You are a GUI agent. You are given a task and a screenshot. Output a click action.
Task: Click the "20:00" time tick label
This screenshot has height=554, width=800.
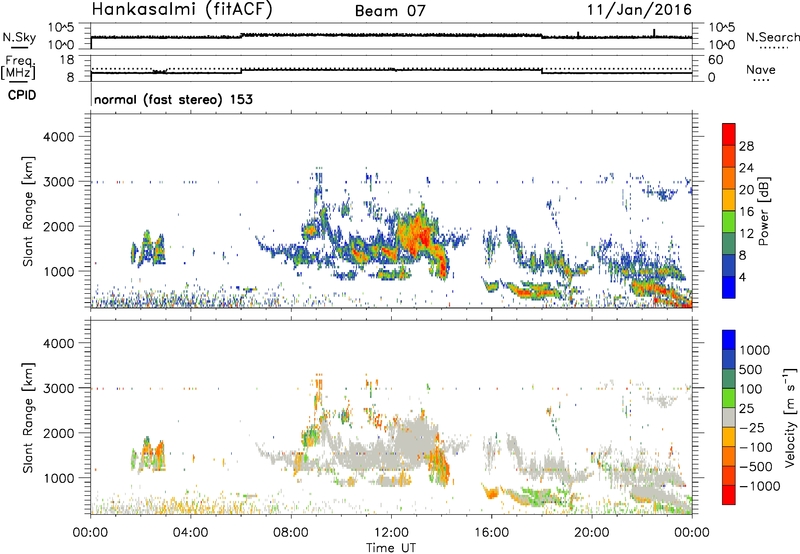[x=592, y=533]
